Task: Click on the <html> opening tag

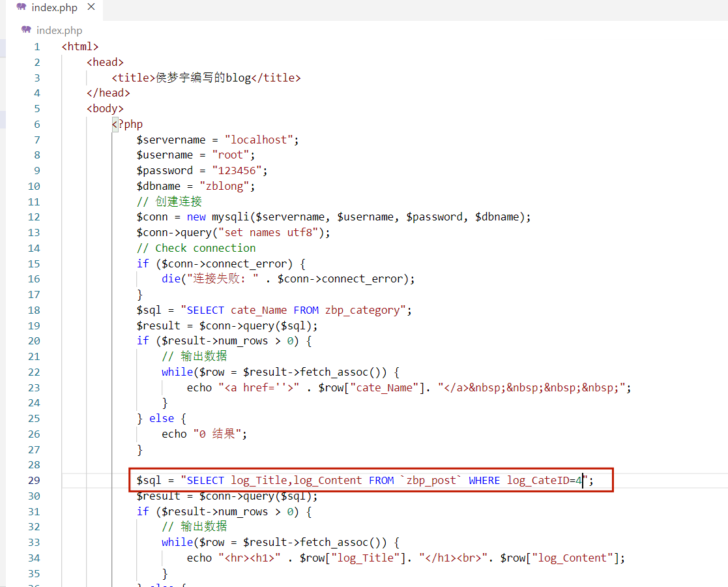Action: tap(80, 47)
